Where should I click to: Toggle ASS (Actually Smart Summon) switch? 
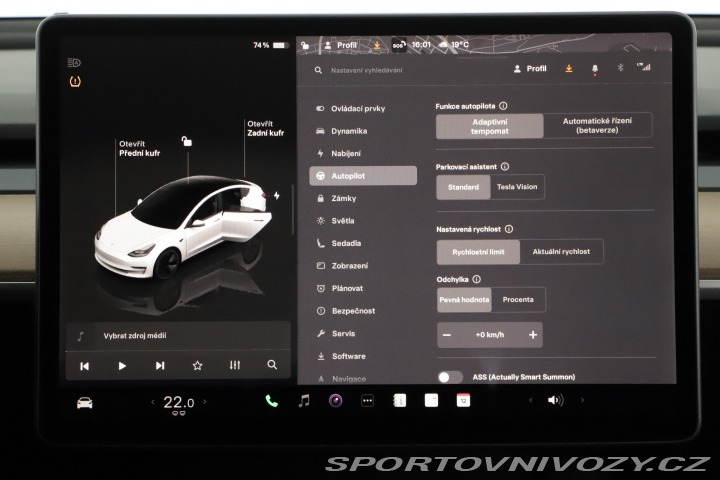450,377
